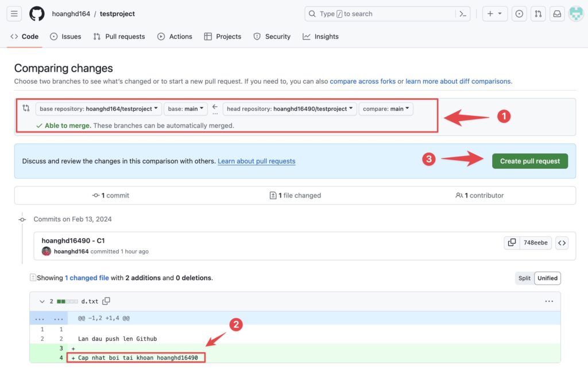Open the hamburger navigation menu
The height and width of the screenshot is (369, 588).
(14, 14)
